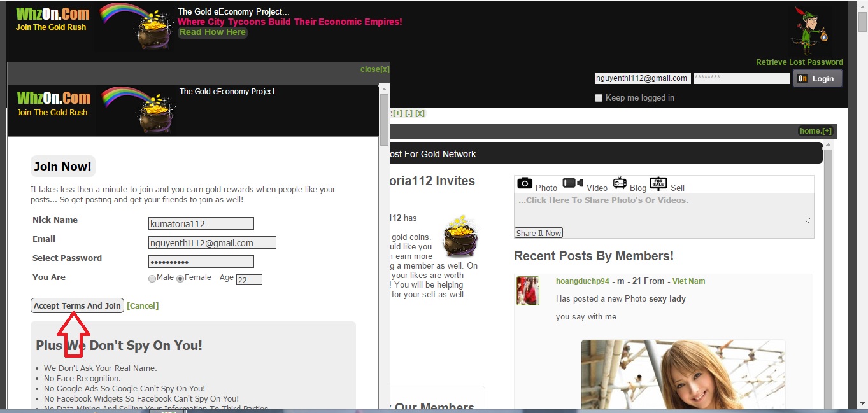
Task: Click the Video label in share bar
Action: [597, 188]
